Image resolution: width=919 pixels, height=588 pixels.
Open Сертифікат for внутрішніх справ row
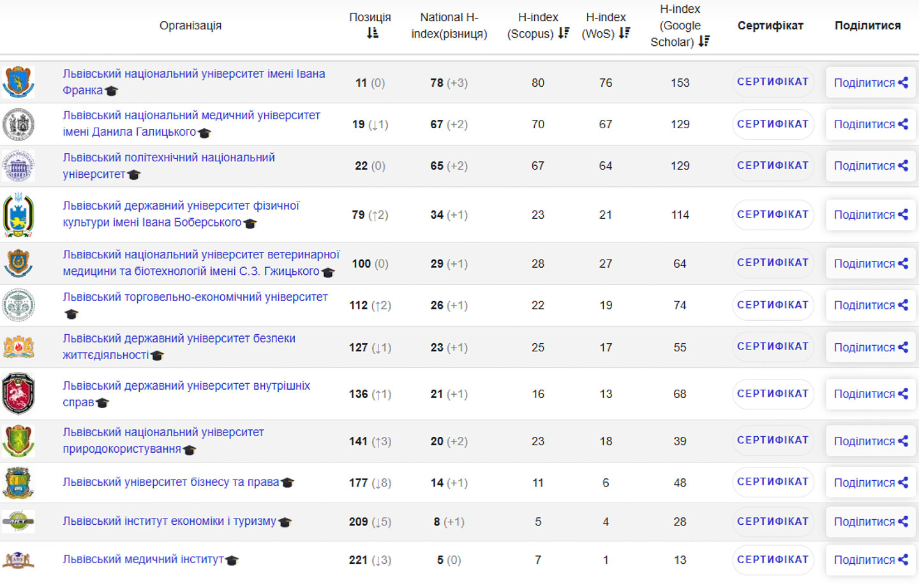click(773, 394)
